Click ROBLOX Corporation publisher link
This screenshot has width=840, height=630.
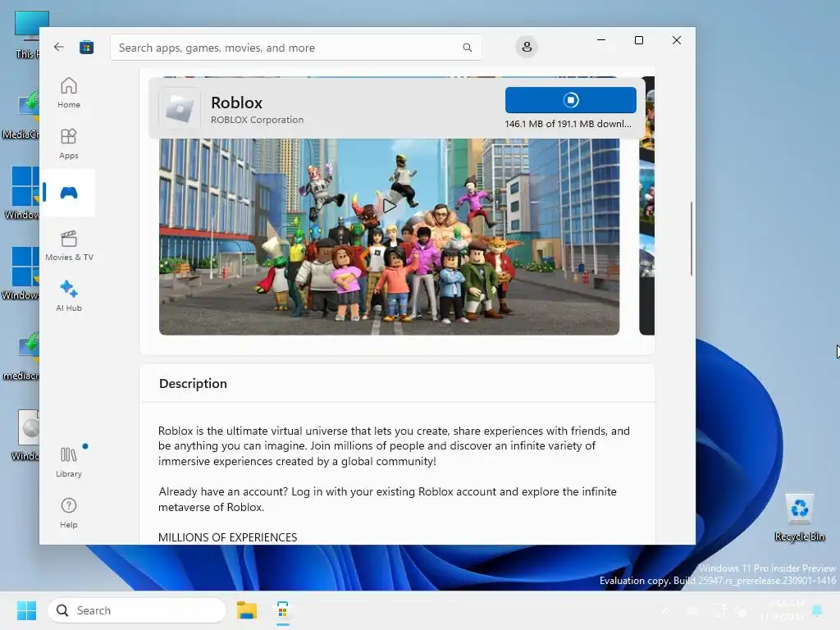pos(257,120)
